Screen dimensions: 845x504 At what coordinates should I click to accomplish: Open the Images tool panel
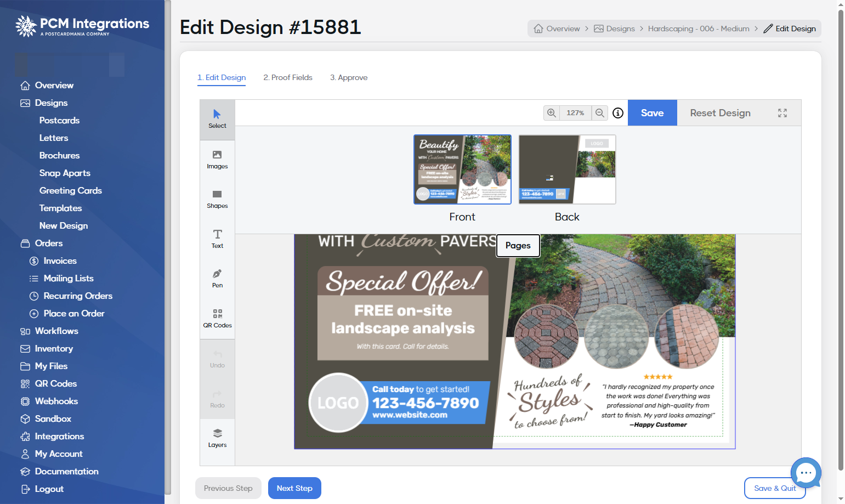(x=217, y=160)
